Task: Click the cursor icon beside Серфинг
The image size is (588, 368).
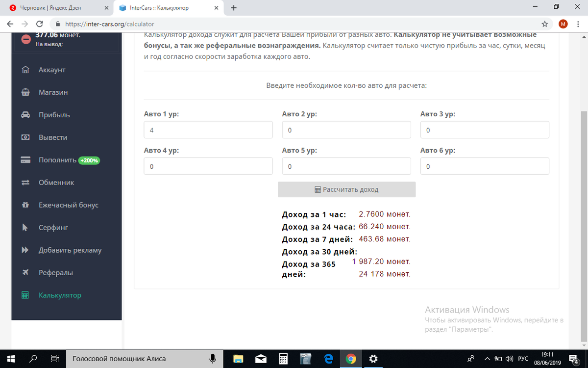Action: (x=25, y=228)
